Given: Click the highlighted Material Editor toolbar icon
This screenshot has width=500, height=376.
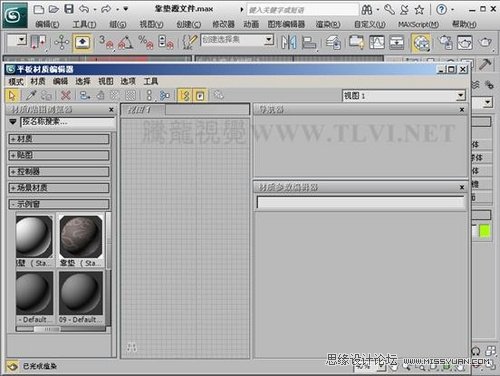Looking at the screenshot, I should [421, 43].
